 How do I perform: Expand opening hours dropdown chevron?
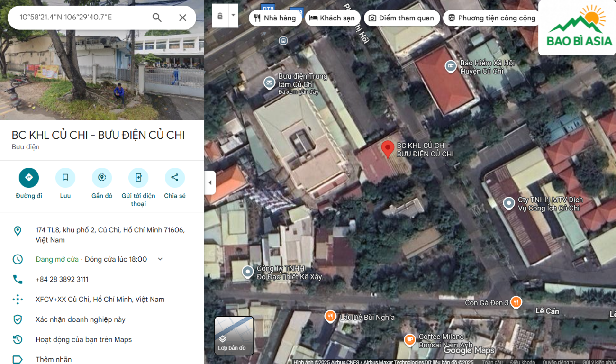(160, 259)
